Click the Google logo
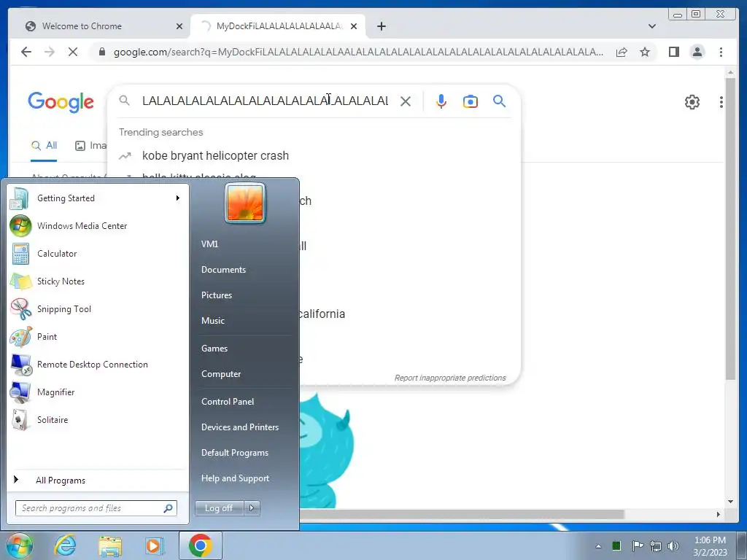Screen dimensions: 747x560 coord(61,102)
